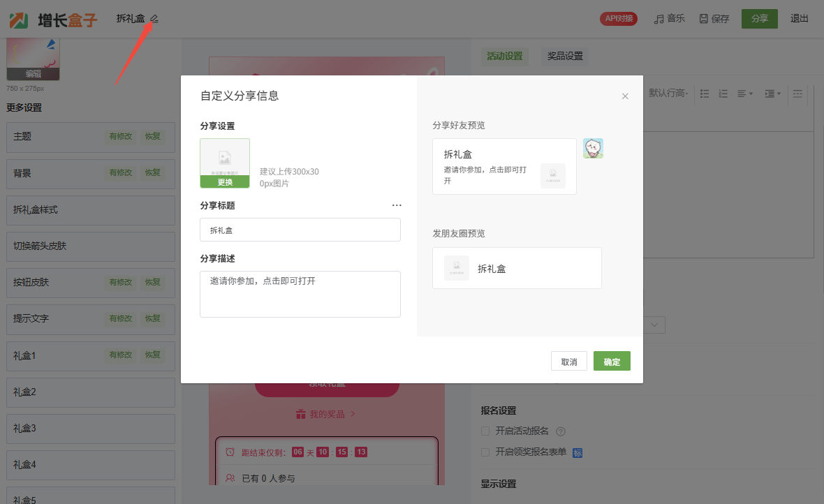Close the 自定义分享信息 dialog with X
The height and width of the screenshot is (504, 824).
pyautogui.click(x=625, y=96)
